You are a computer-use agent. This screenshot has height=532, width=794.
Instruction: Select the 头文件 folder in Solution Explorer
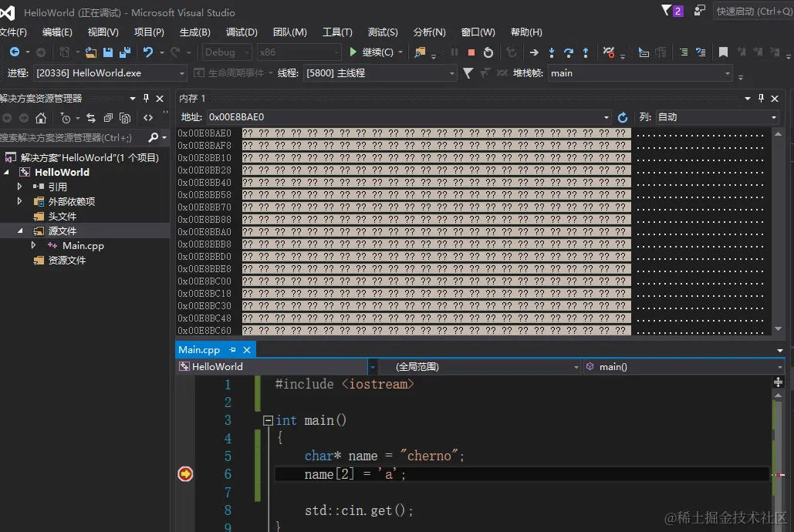pyautogui.click(x=62, y=217)
